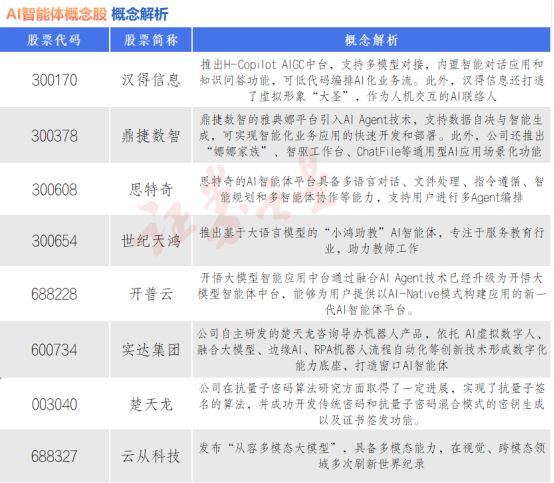554x483 pixels.
Task: Click the '概念解析' title text
Action: (140, 14)
